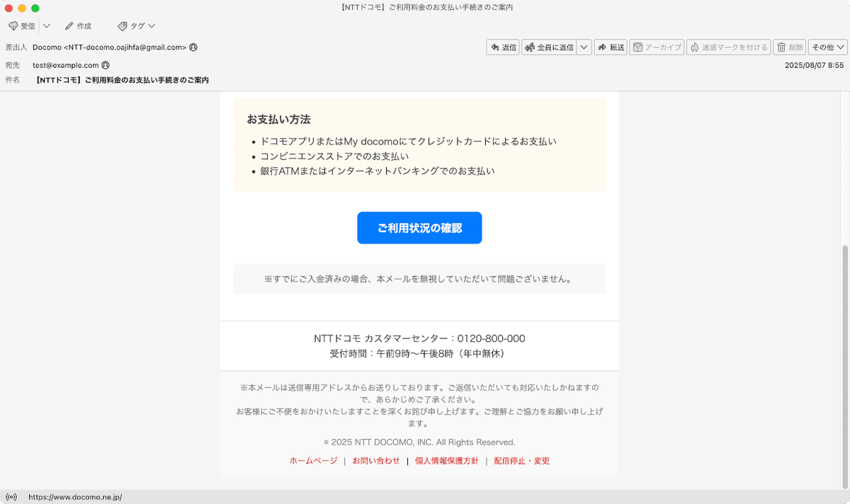The image size is (850, 504).
Task: Click the 受信 (Get Messages) button
Action: pyautogui.click(x=21, y=26)
